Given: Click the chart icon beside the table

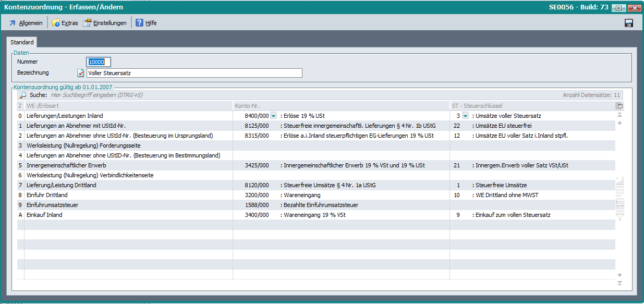Looking at the screenshot, I should pyautogui.click(x=619, y=182).
